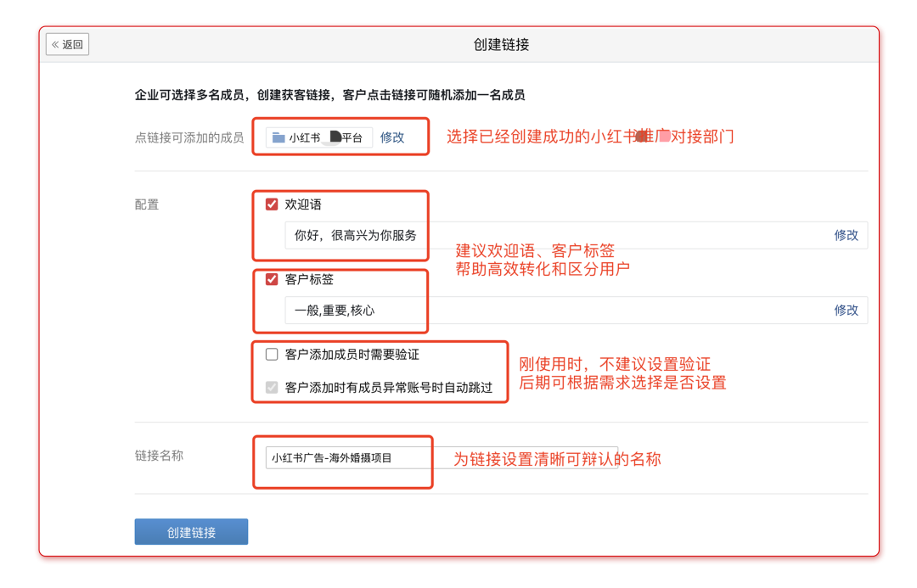Click 修改 for the customer tags row
The height and width of the screenshot is (588, 917).
coord(846,311)
